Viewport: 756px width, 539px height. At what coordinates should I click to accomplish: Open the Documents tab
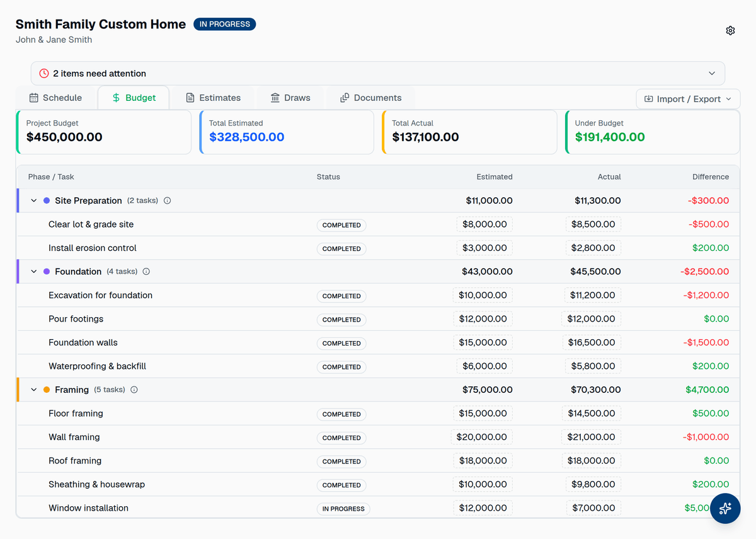pos(370,98)
